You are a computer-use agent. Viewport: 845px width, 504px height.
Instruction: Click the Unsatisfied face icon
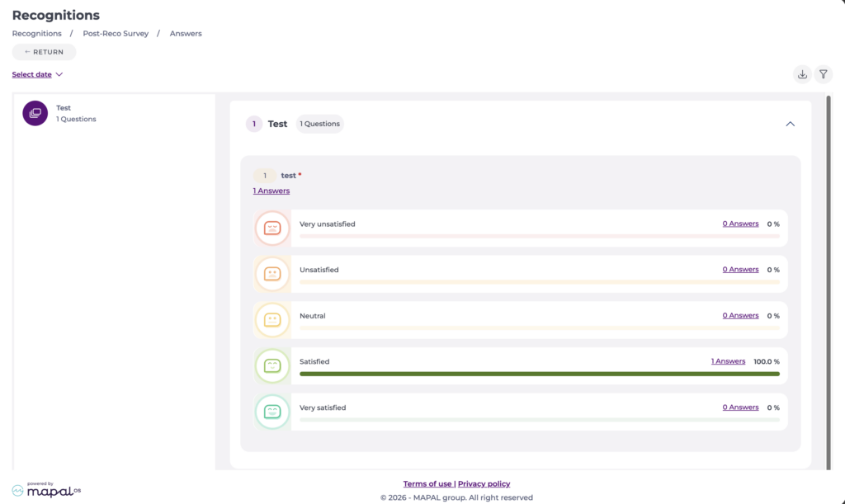272,274
